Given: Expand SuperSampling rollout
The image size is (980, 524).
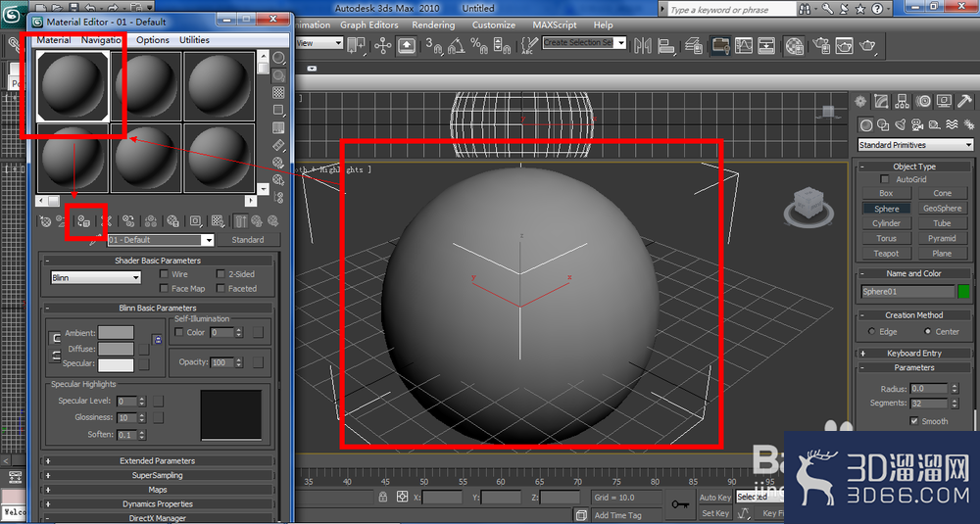Looking at the screenshot, I should click(x=158, y=475).
